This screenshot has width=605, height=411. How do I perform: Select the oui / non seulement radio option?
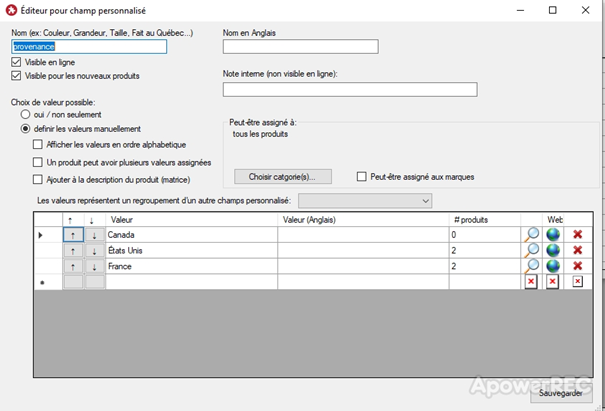(25, 115)
